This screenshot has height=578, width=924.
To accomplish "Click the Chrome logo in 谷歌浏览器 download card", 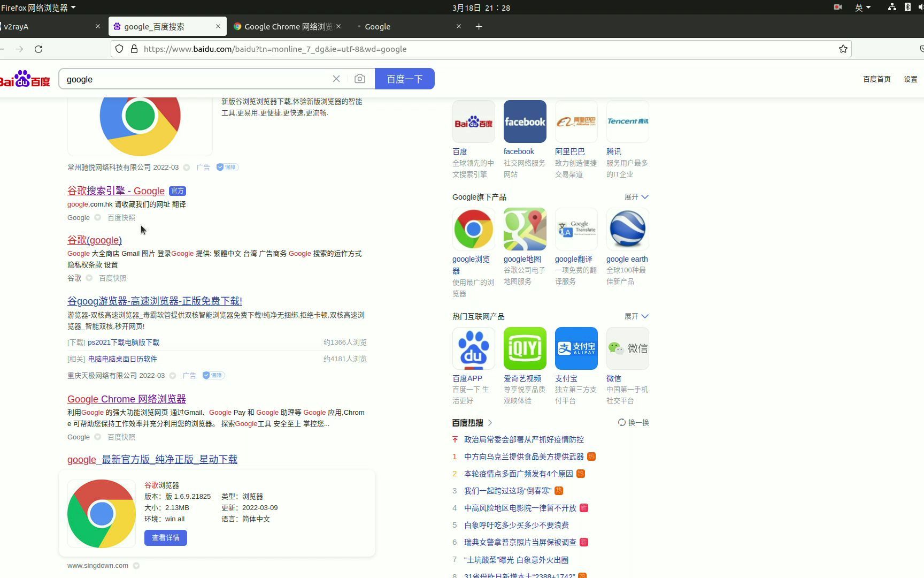I will tap(102, 514).
